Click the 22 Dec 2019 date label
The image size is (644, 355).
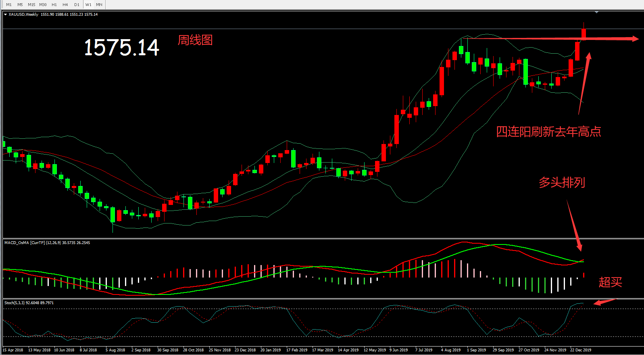tap(581, 350)
